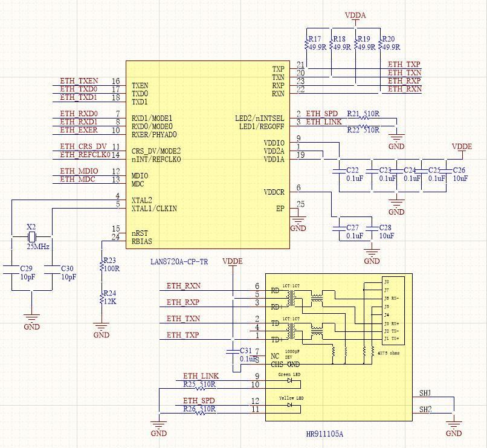Click the LED1/REGOFF pin name
This screenshot has width=487, height=448.
point(262,126)
